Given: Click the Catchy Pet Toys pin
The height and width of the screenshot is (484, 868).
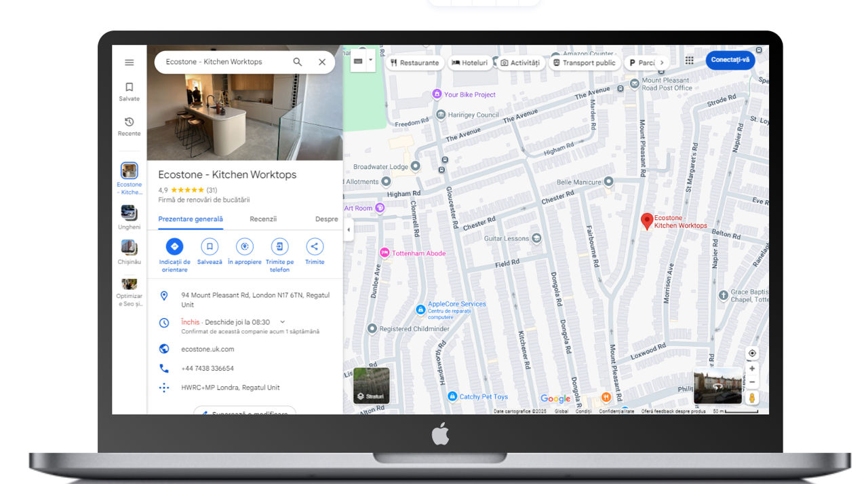Looking at the screenshot, I should click(x=452, y=396).
